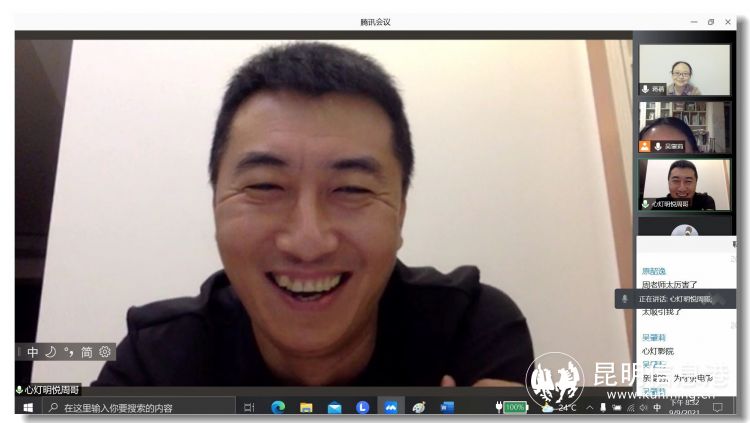Toggle Chinese/English input mode 中

[x=33, y=352]
